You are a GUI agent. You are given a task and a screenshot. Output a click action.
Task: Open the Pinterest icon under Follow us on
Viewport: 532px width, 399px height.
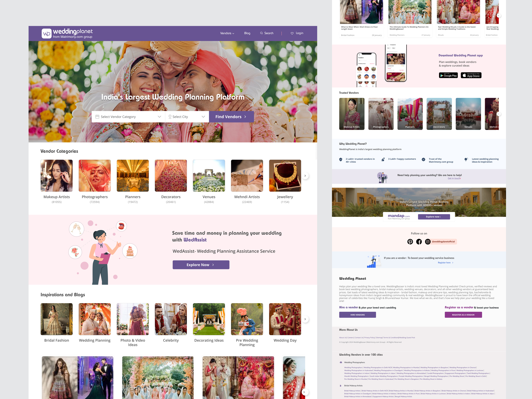[410, 241]
